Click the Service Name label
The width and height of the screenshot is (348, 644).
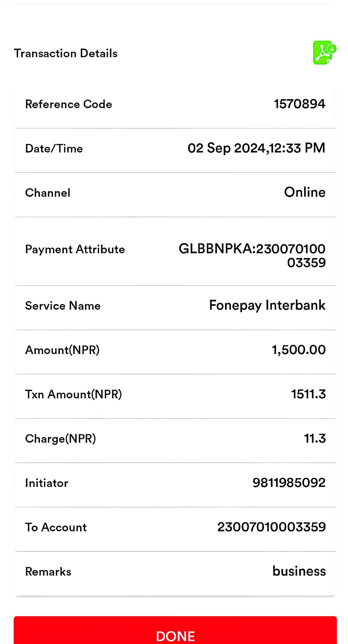point(63,306)
